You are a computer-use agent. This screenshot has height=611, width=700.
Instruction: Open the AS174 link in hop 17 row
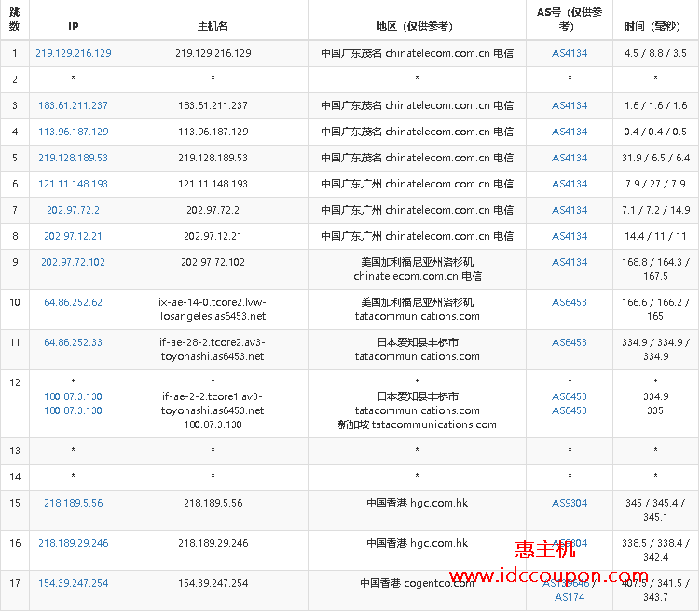[570, 597]
